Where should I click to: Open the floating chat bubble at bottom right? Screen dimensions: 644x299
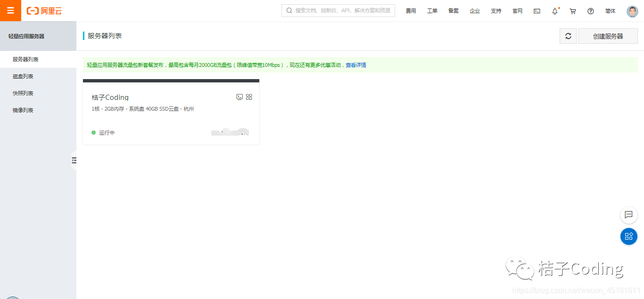click(628, 215)
